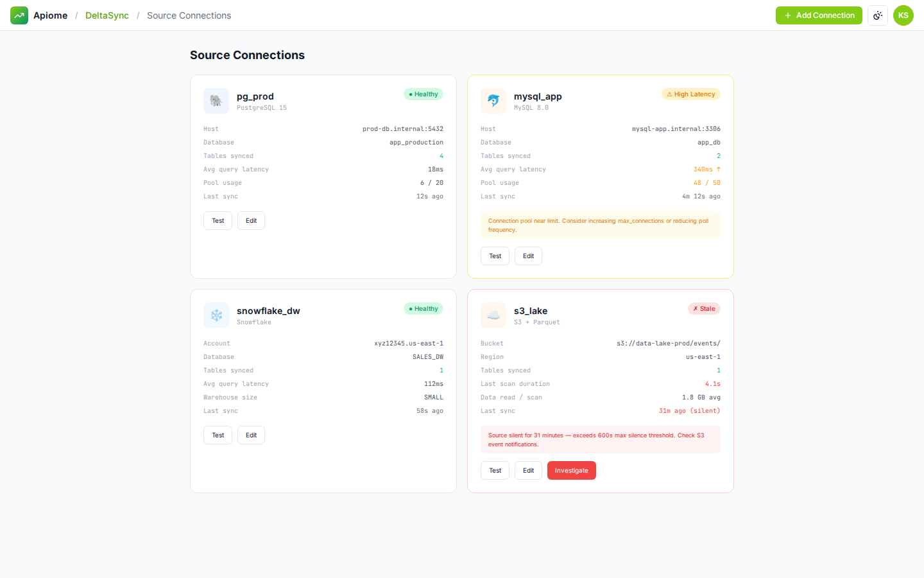Image resolution: width=924 pixels, height=578 pixels.
Task: Click the snowflake_dw snowflake icon
Action: click(x=216, y=315)
